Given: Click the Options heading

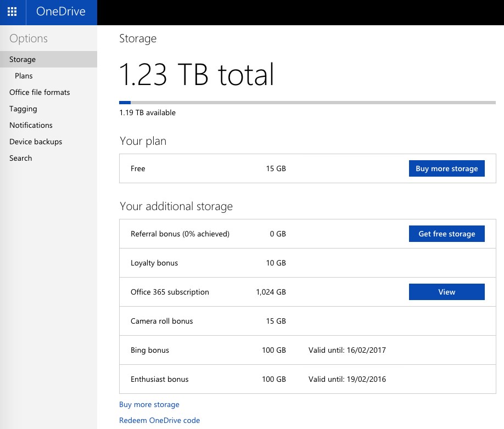Looking at the screenshot, I should pos(29,38).
